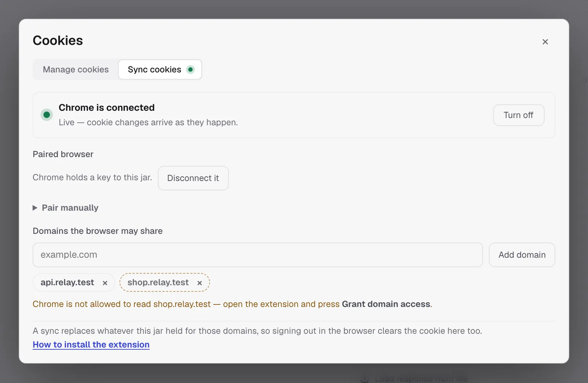Screen dimensions: 588x383
Task: Click the Grant domain access warning text
Action: [x=232, y=304]
